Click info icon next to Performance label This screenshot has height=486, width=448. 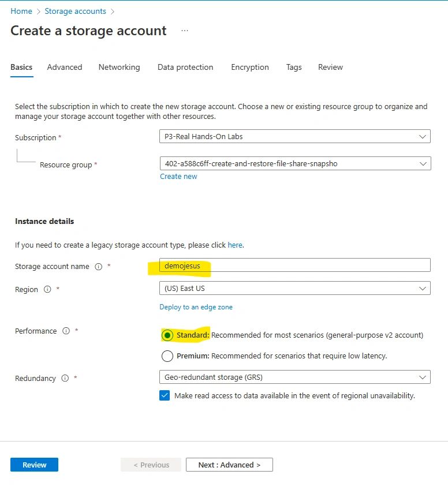66,331
